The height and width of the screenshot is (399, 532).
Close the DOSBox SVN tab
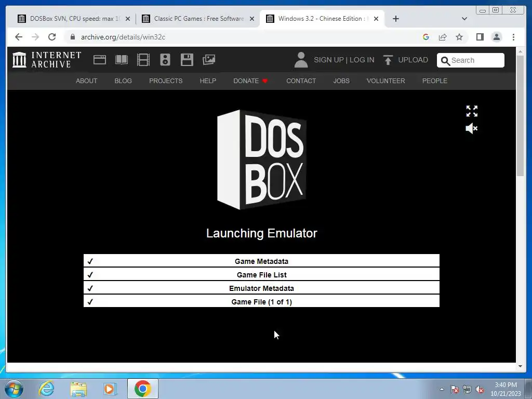(128, 19)
